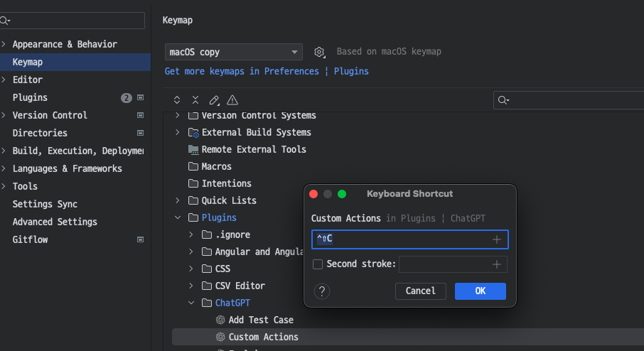Click OK in Keyboard Shortcut dialog

click(480, 291)
